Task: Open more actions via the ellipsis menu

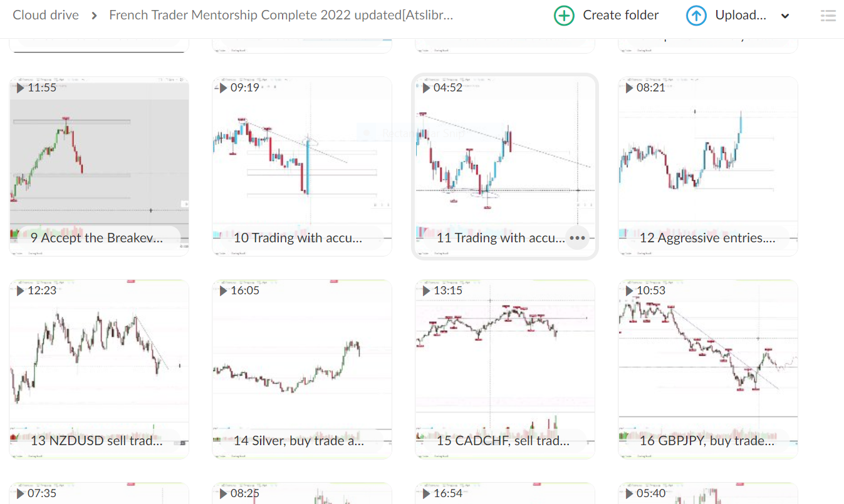Action: tap(577, 237)
